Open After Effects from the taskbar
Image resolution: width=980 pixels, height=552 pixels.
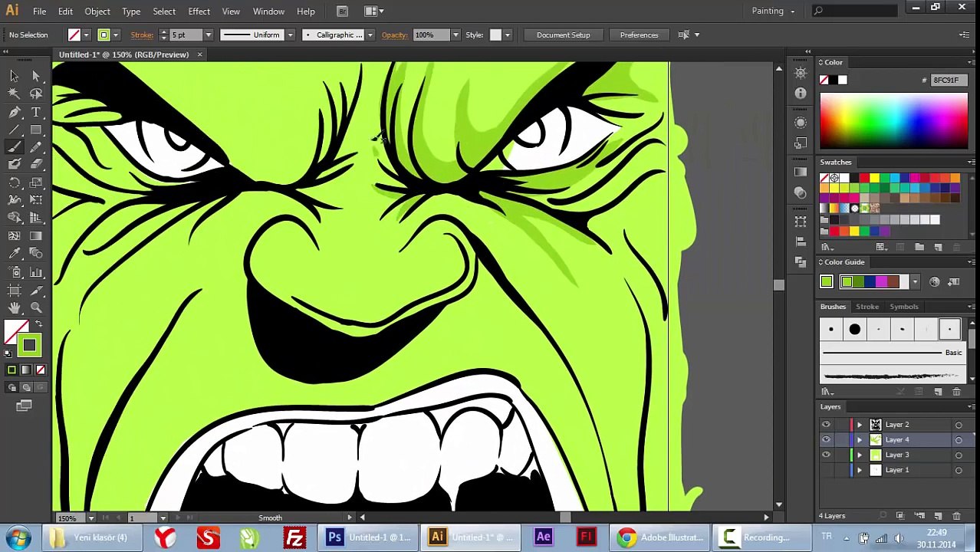[543, 537]
